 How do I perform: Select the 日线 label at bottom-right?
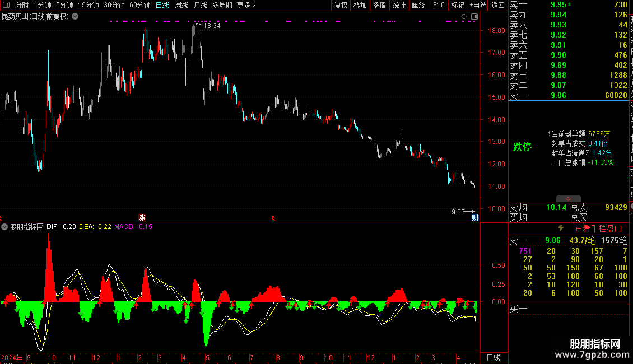click(494, 357)
